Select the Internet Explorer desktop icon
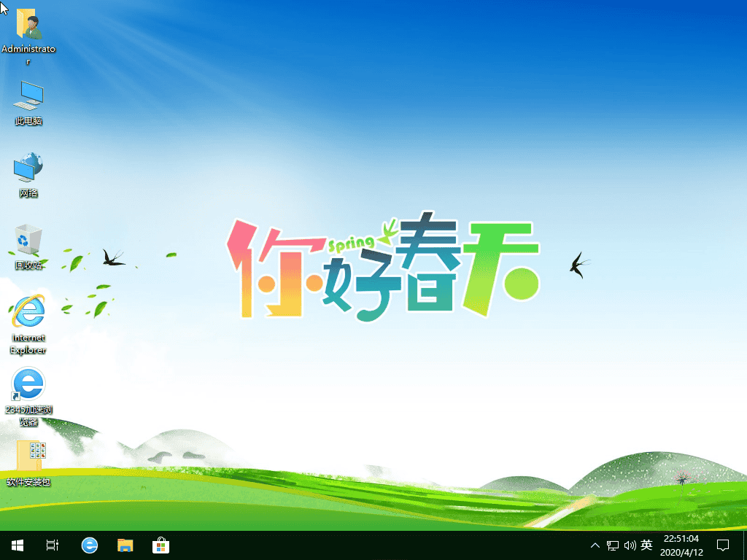The width and height of the screenshot is (747, 560). (x=28, y=324)
